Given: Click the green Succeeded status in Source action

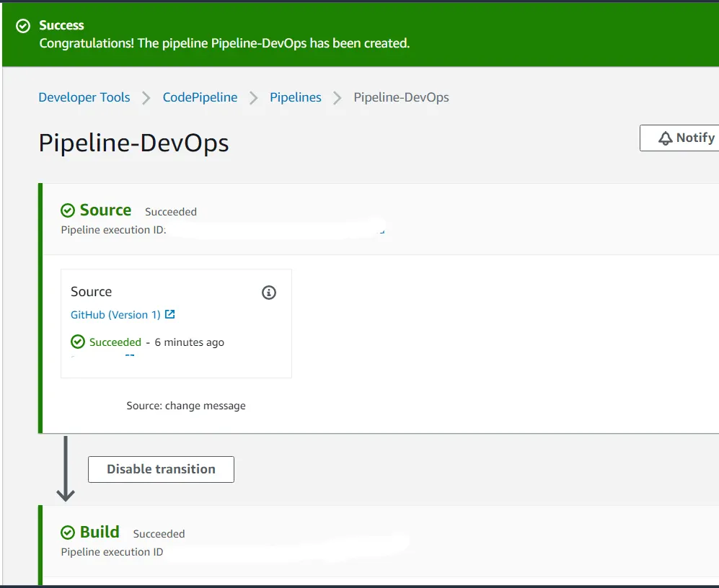Looking at the screenshot, I should coord(115,342).
